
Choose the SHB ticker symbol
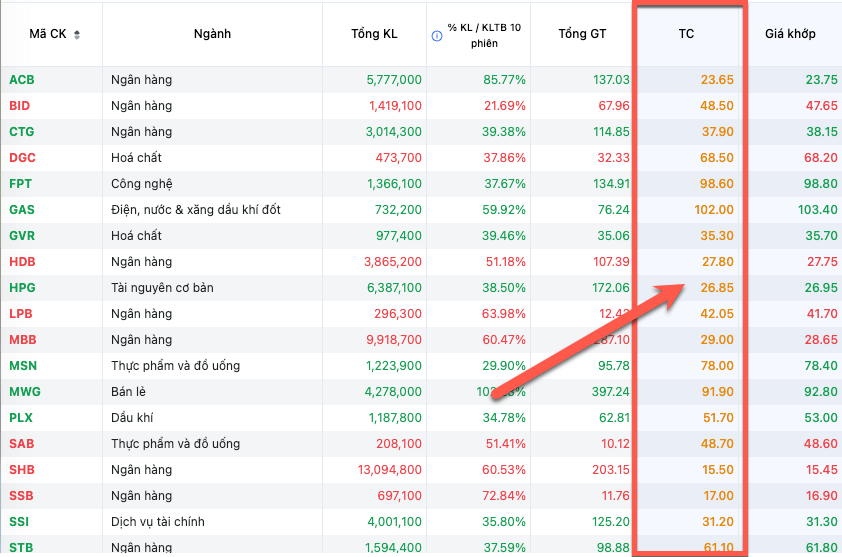click(x=21, y=470)
